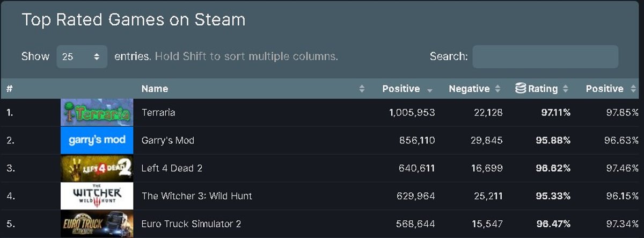Click sort arrows on last Positive percent column
This screenshot has height=238, width=644.
click(633, 89)
